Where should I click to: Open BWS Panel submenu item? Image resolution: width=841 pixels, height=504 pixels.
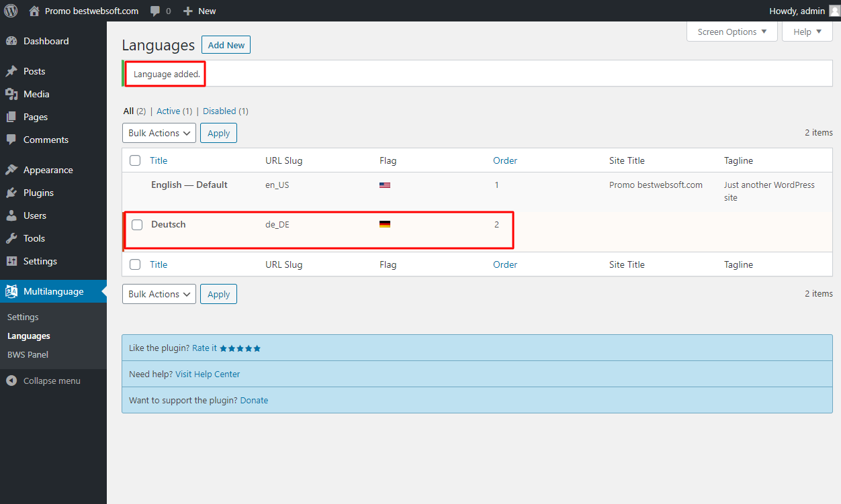pyautogui.click(x=28, y=354)
